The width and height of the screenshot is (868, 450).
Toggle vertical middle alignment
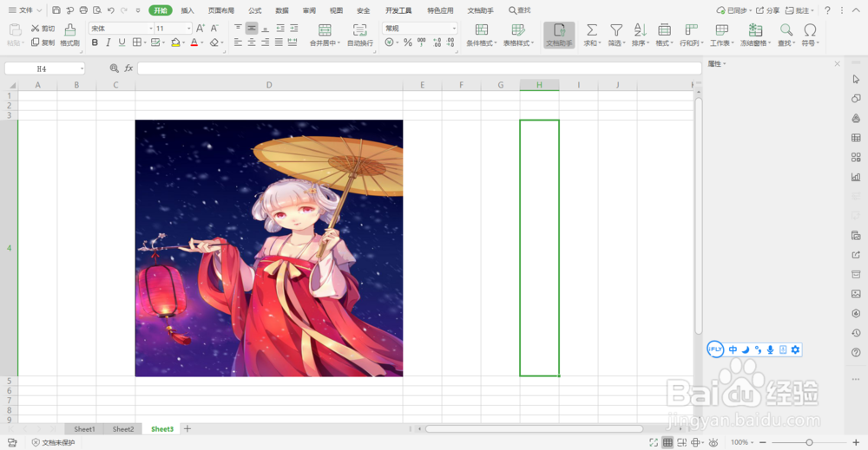click(252, 29)
